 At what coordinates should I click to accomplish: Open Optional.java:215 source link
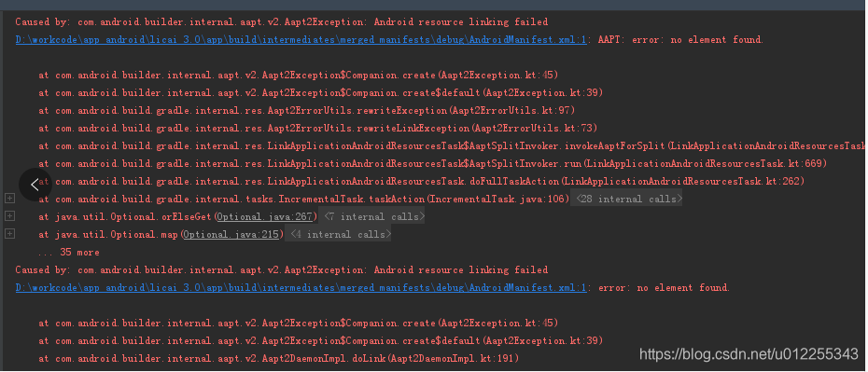(231, 234)
